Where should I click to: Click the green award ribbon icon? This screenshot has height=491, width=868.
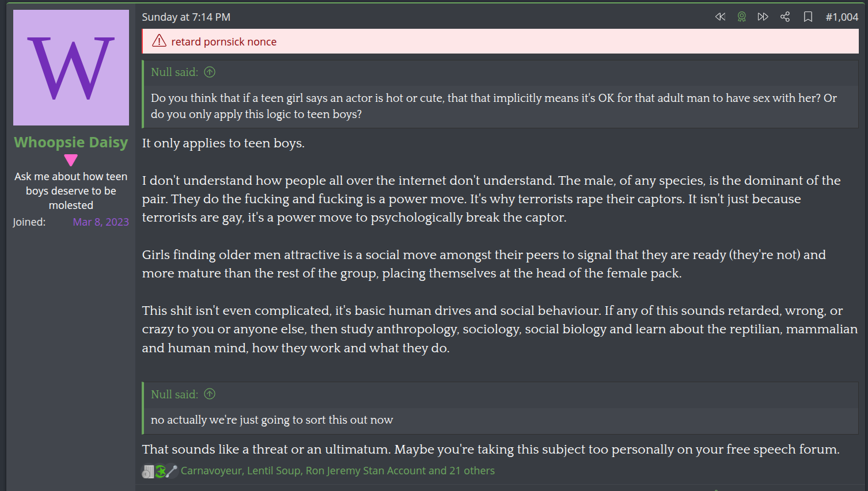point(742,17)
